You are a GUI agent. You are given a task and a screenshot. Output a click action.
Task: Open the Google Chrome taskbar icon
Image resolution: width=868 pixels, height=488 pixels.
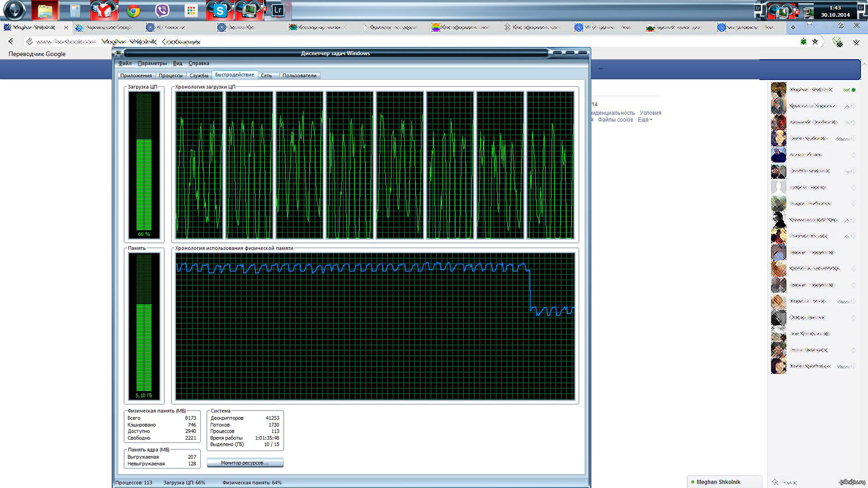[133, 10]
